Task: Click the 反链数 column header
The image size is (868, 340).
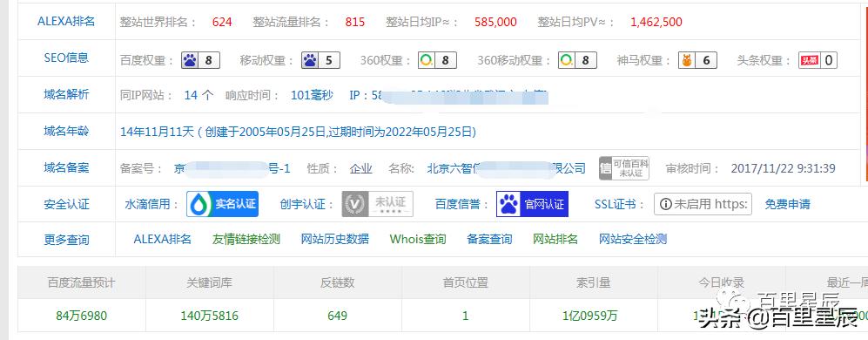Action: (x=337, y=282)
